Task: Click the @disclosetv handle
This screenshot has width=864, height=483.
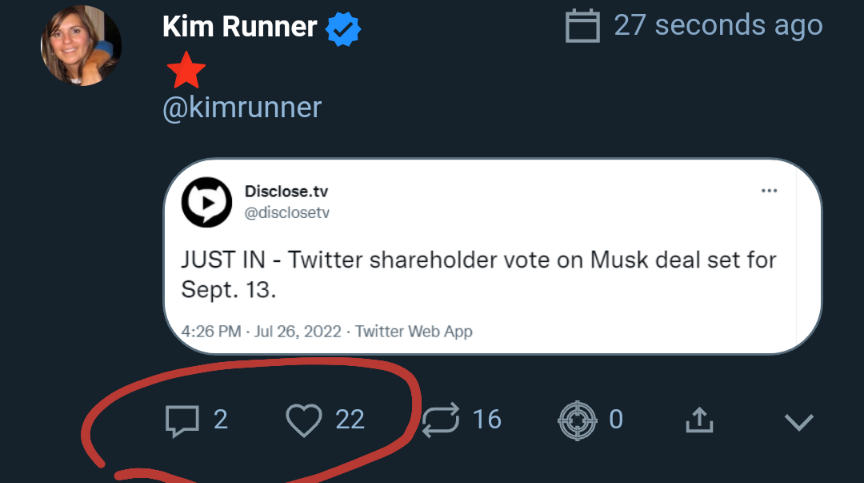Action: 287,212
